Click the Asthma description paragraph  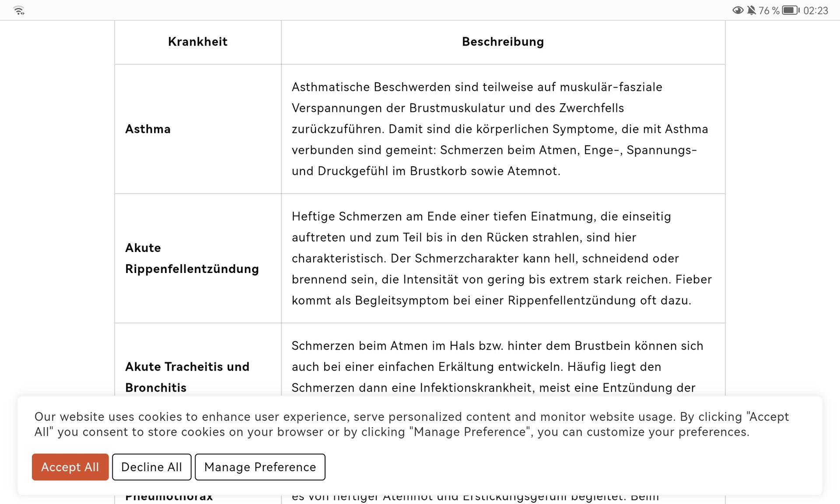coord(500,129)
